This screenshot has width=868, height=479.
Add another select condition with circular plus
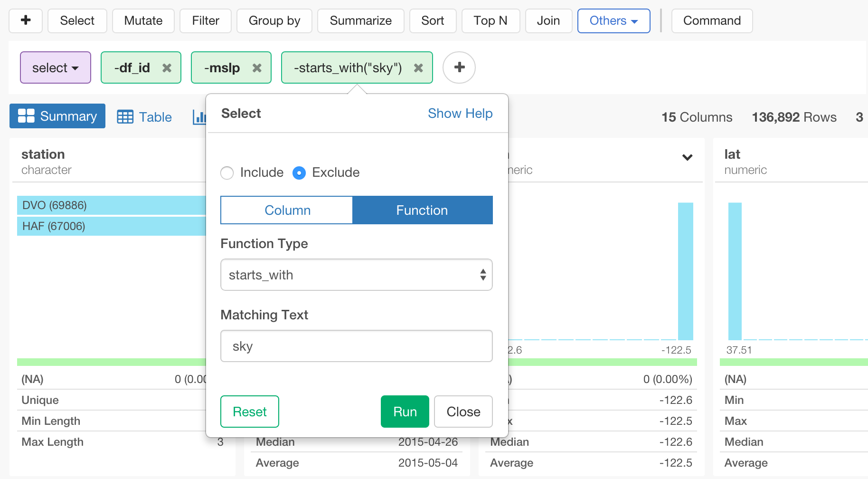(459, 67)
